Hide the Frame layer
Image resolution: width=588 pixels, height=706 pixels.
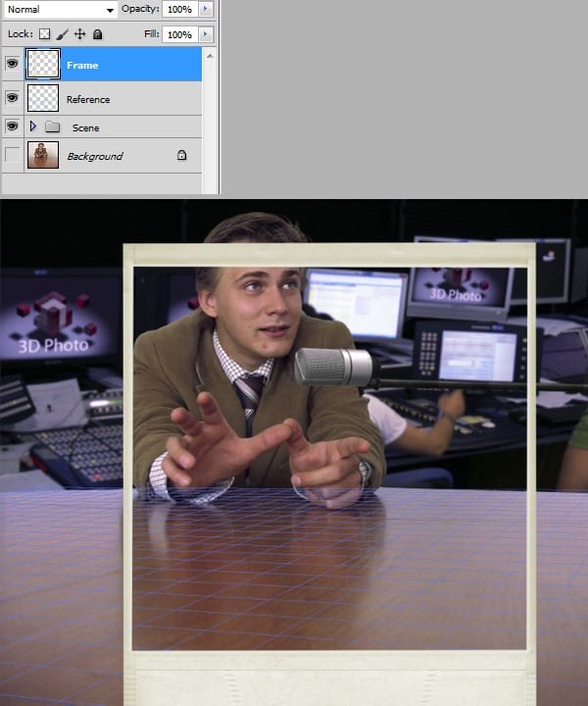(12, 64)
